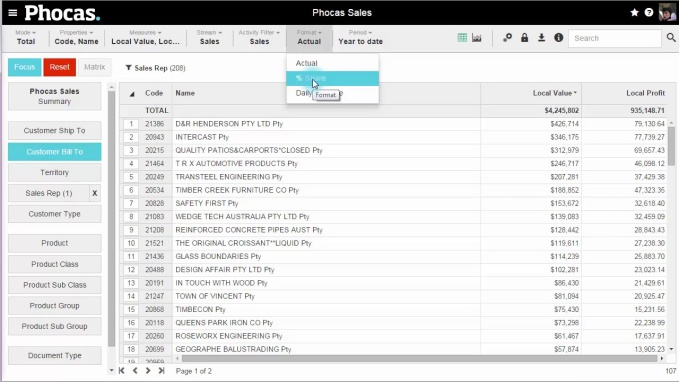Select Territory dimension
679x382 pixels.
coord(55,172)
